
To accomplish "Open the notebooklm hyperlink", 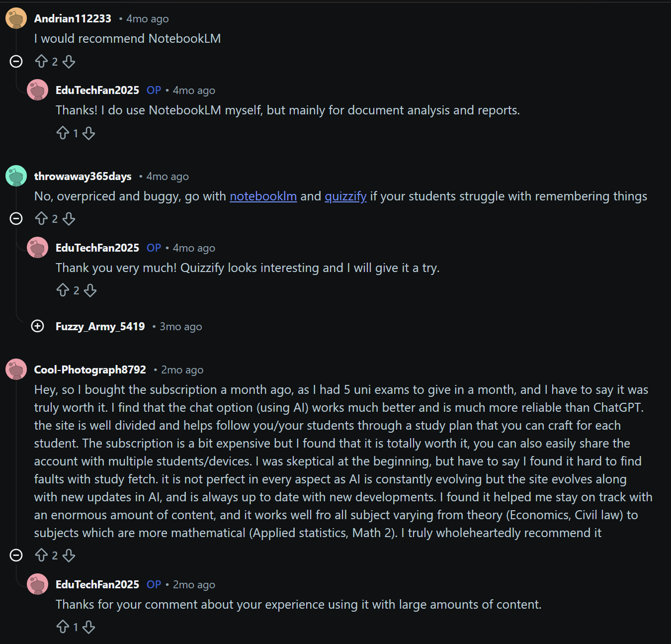I will (263, 196).
